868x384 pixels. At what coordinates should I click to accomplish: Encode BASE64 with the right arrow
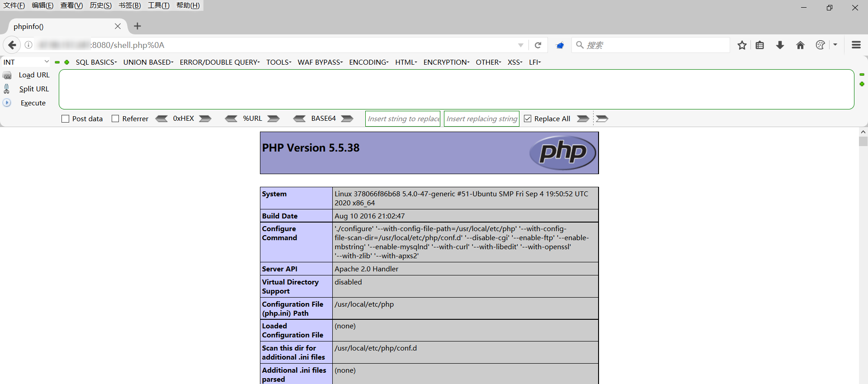pos(347,119)
